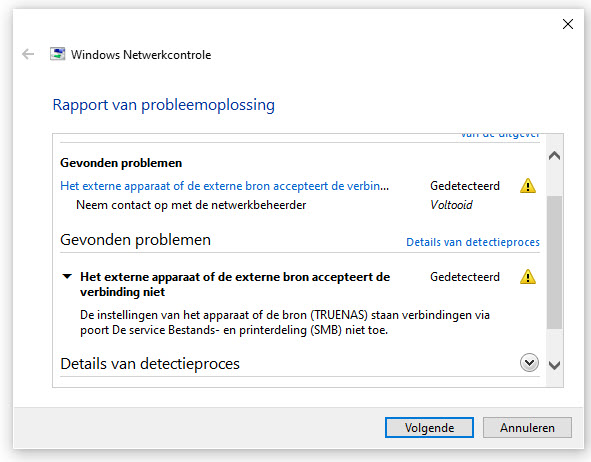Click the scrollbar up arrow

click(554, 156)
